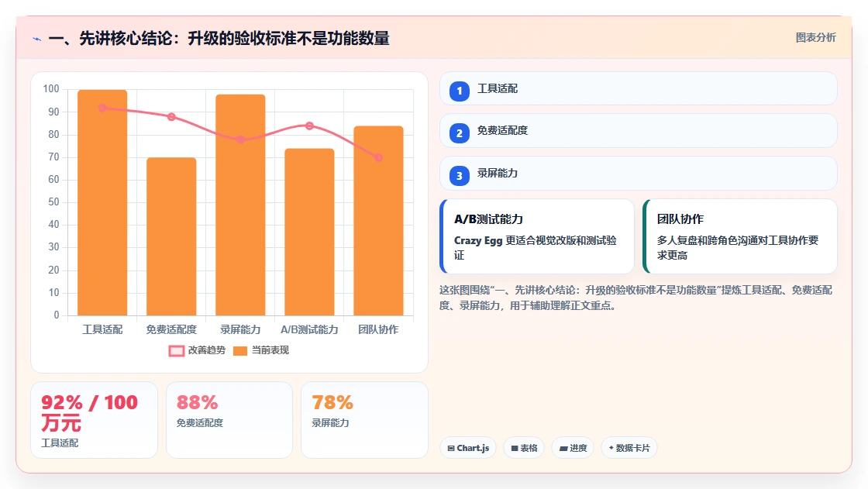Viewport: 868px width, 489px height.
Task: Click the 免费适配度 orange bar
Action: [171, 236]
